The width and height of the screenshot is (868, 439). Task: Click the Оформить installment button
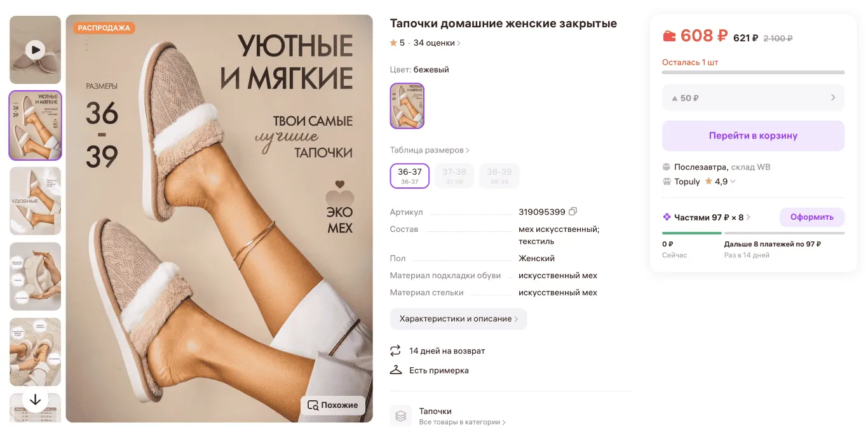click(x=812, y=217)
